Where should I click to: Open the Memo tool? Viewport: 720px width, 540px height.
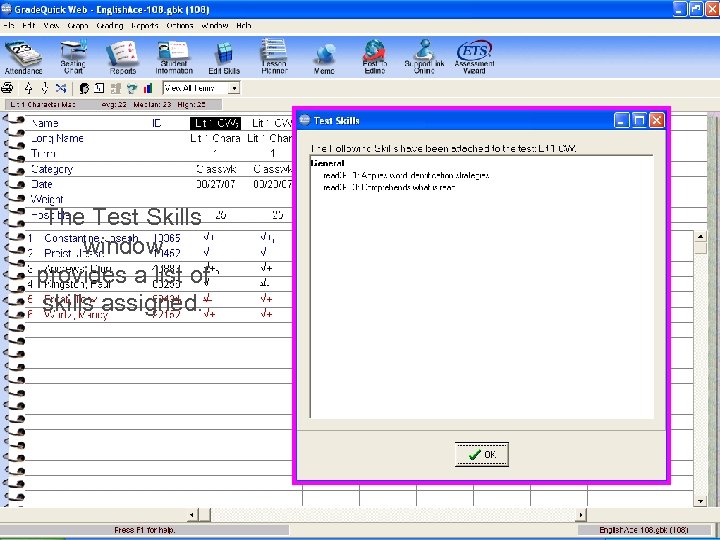[x=324, y=59]
